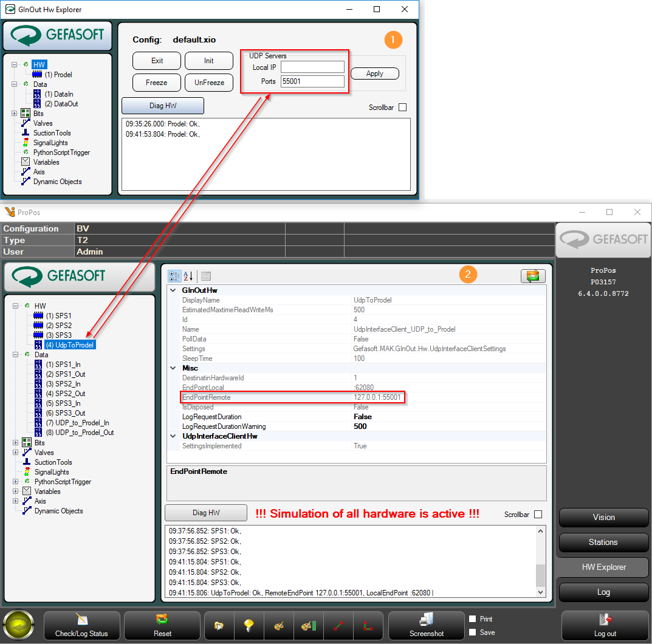This screenshot has width=652, height=644.
Task: Click the yellow light bulb toolbar icon
Action: 249,625
